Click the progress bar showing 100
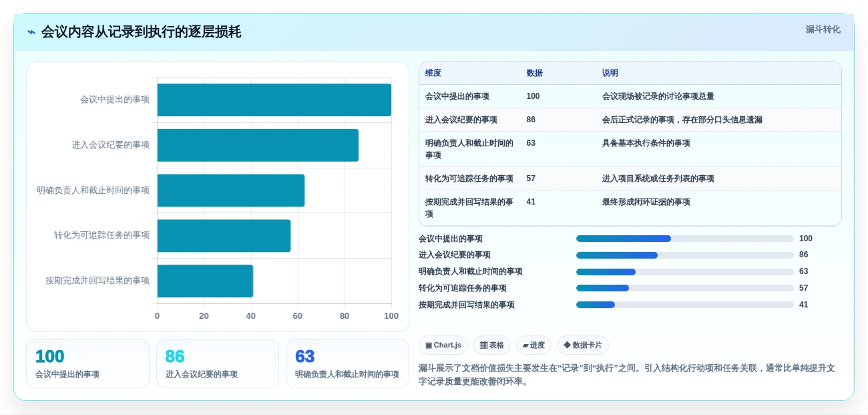This screenshot has height=415, width=868. tap(685, 239)
